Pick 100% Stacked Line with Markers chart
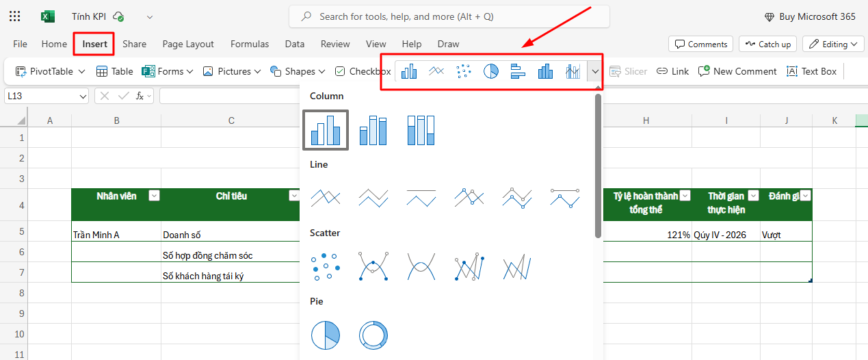 click(565, 198)
